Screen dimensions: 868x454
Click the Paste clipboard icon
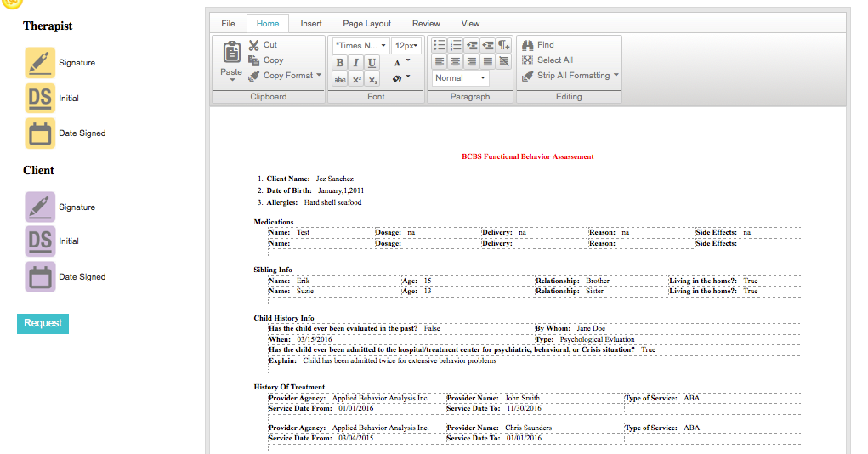(231, 52)
